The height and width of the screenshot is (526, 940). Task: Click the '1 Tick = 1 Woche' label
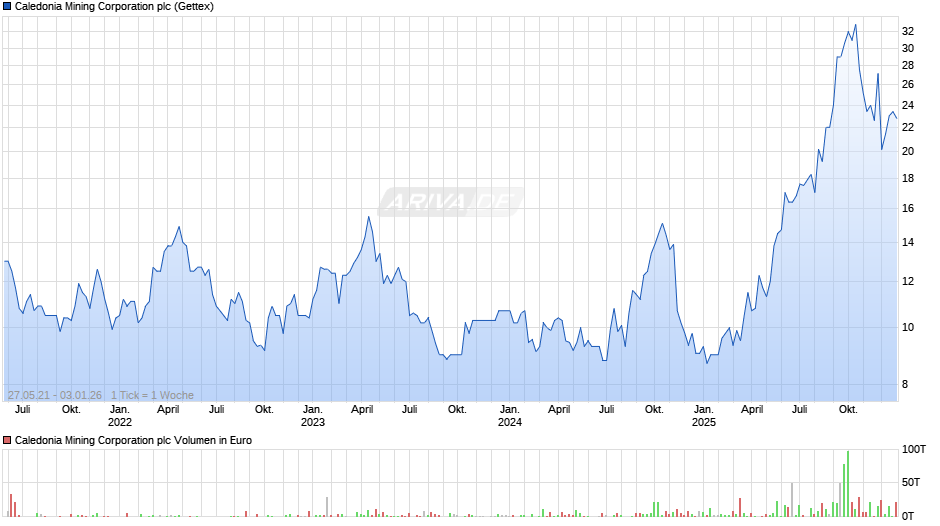152,395
